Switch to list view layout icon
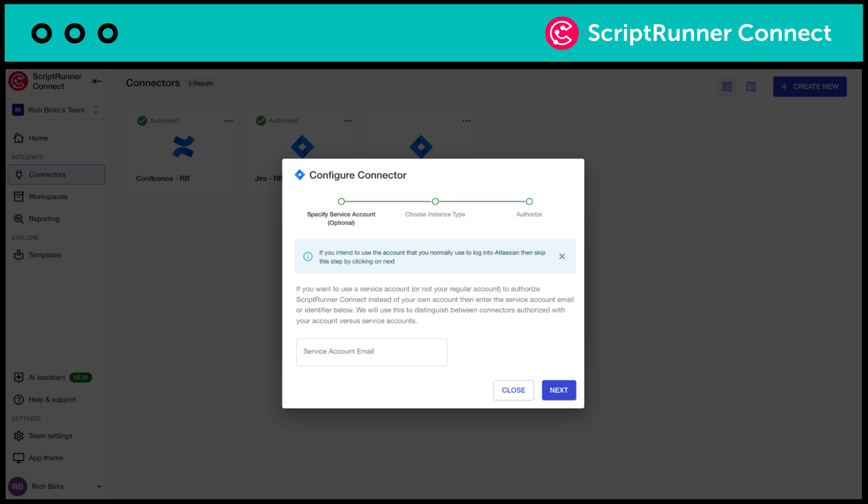Image resolution: width=868 pixels, height=504 pixels. coord(751,86)
